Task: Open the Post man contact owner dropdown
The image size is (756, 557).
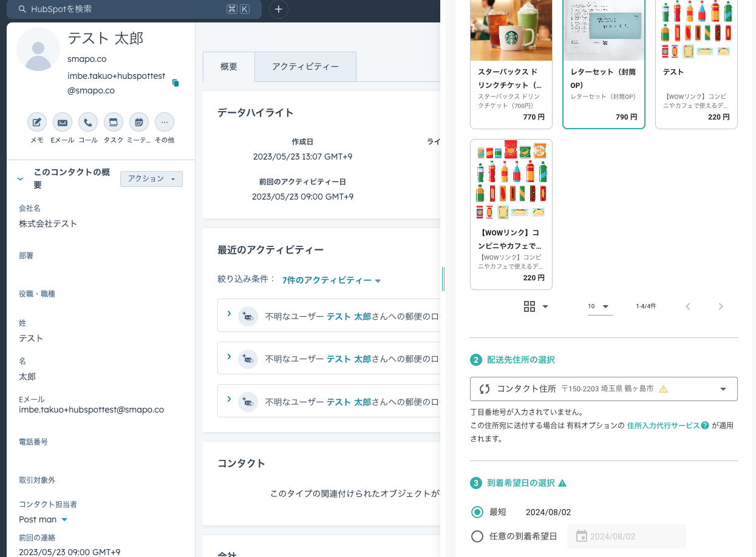Action: point(43,519)
